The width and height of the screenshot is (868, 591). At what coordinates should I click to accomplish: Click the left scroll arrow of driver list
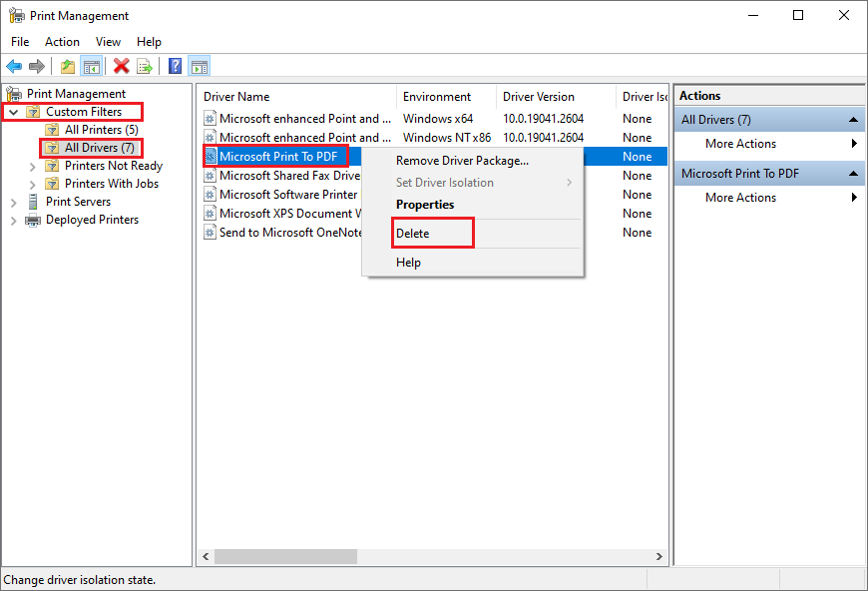206,556
